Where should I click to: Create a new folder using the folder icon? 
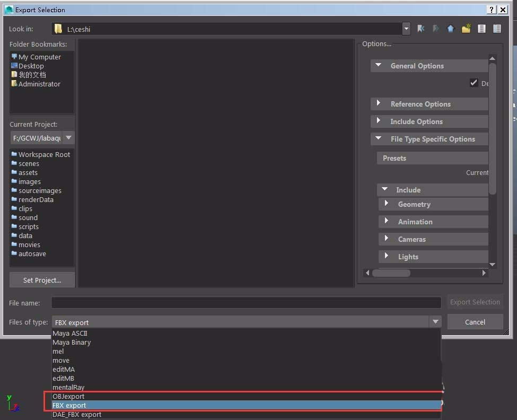click(x=466, y=29)
